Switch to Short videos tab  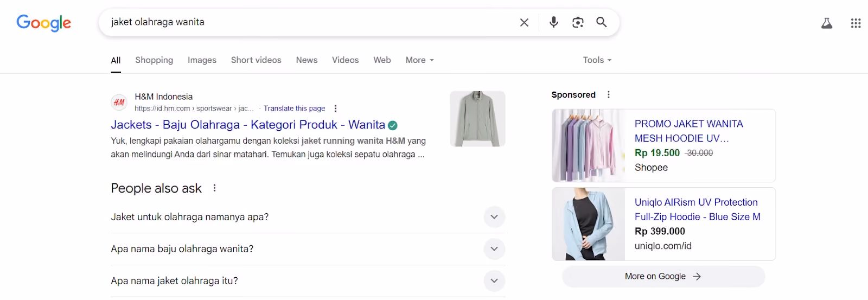pos(256,60)
